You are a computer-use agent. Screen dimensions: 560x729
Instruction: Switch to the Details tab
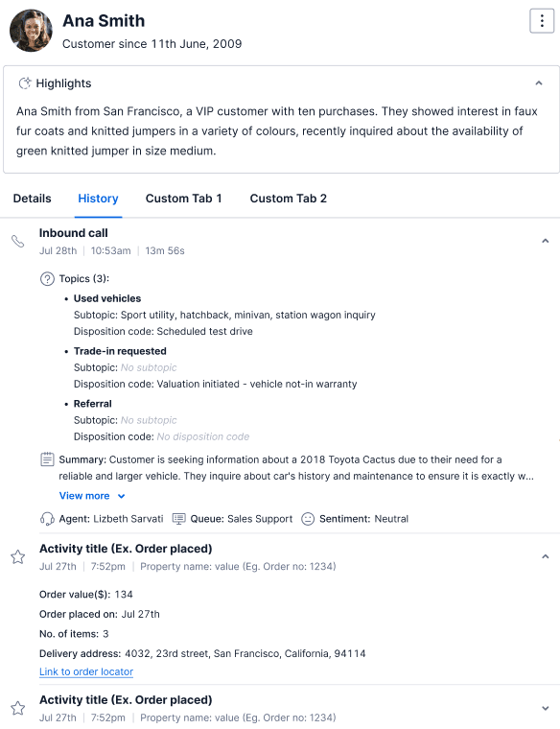pos(32,199)
